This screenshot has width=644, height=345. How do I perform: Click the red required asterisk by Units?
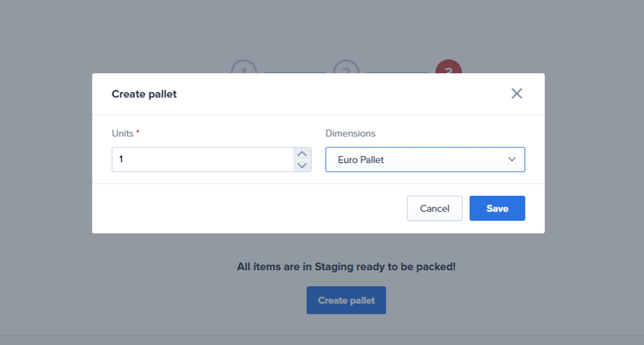point(138,133)
